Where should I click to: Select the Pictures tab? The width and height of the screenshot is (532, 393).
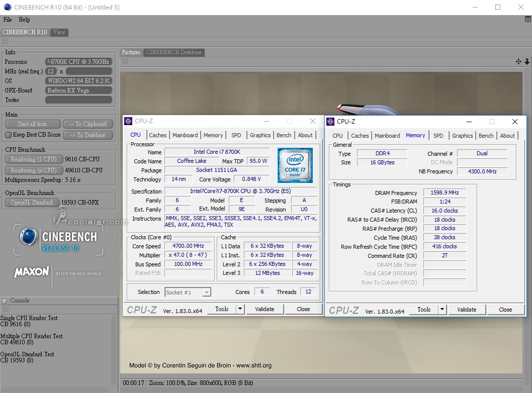(x=131, y=52)
